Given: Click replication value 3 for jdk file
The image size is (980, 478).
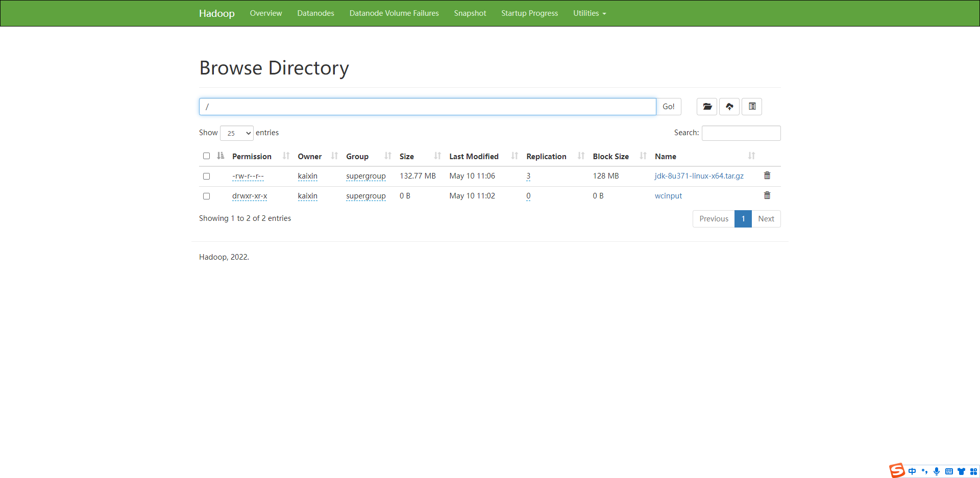Looking at the screenshot, I should pos(528,176).
